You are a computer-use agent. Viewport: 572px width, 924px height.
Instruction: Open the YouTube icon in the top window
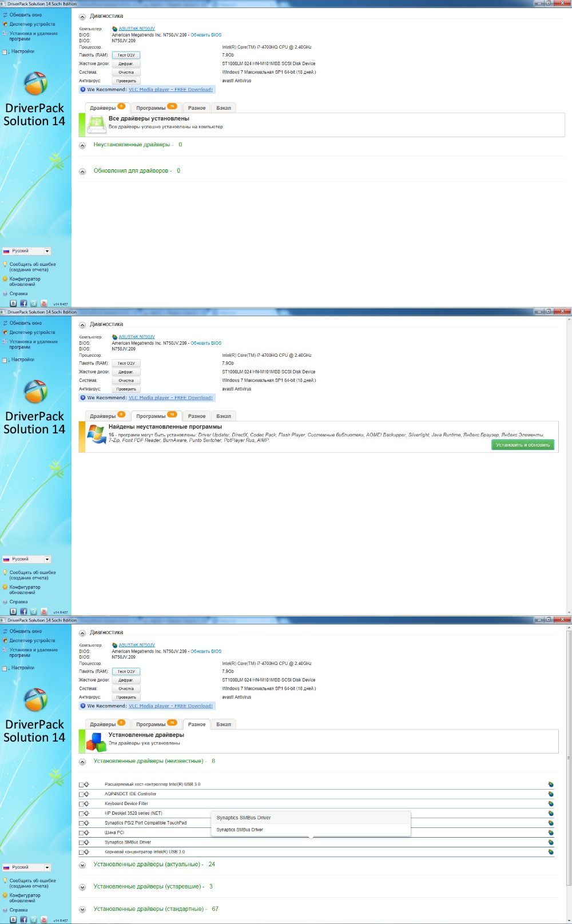[x=44, y=304]
